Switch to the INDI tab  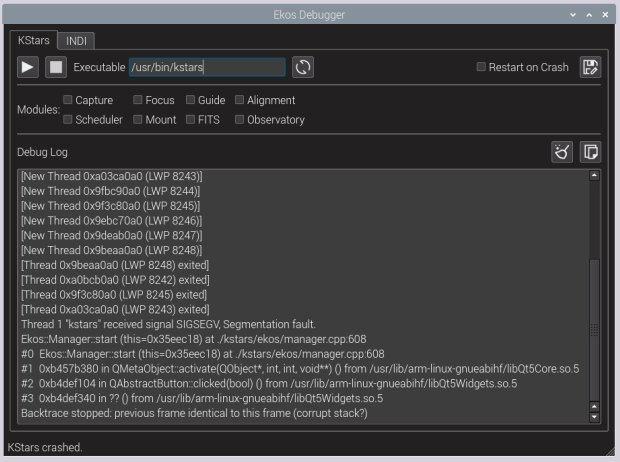pyautogui.click(x=76, y=41)
